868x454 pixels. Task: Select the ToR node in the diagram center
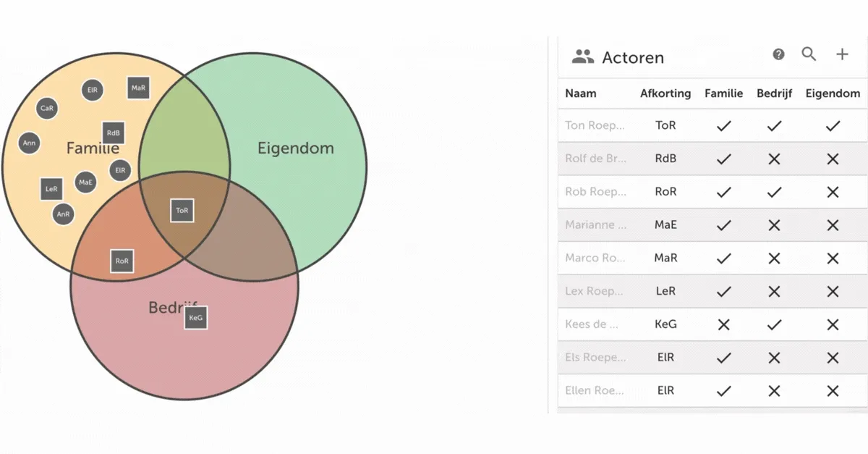pyautogui.click(x=182, y=211)
